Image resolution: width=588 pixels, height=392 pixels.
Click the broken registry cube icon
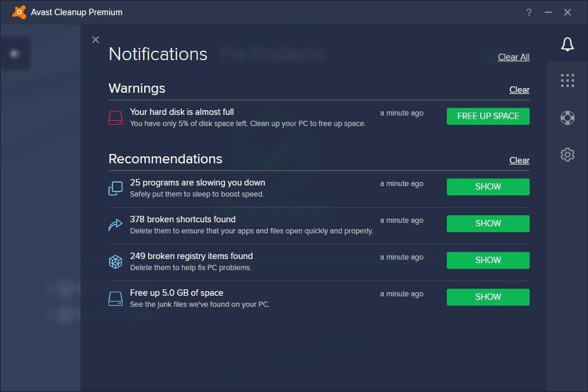pyautogui.click(x=115, y=261)
